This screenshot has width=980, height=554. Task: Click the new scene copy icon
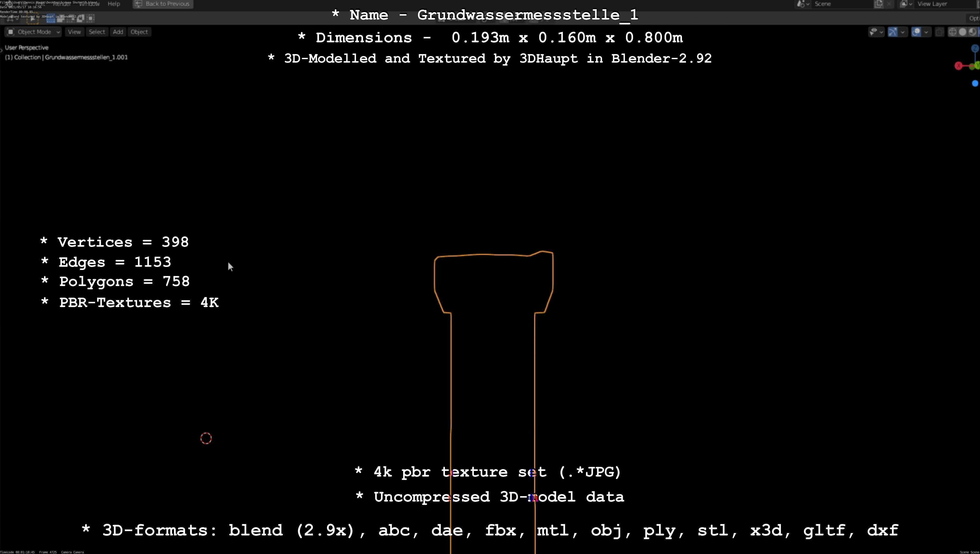(x=878, y=4)
